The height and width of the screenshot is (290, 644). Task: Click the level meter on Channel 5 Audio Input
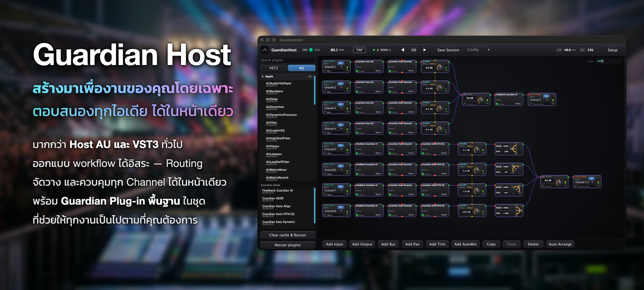coord(347,149)
